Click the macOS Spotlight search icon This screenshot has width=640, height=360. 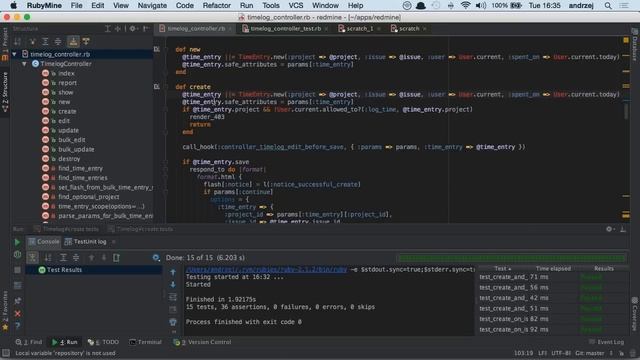coord(608,6)
